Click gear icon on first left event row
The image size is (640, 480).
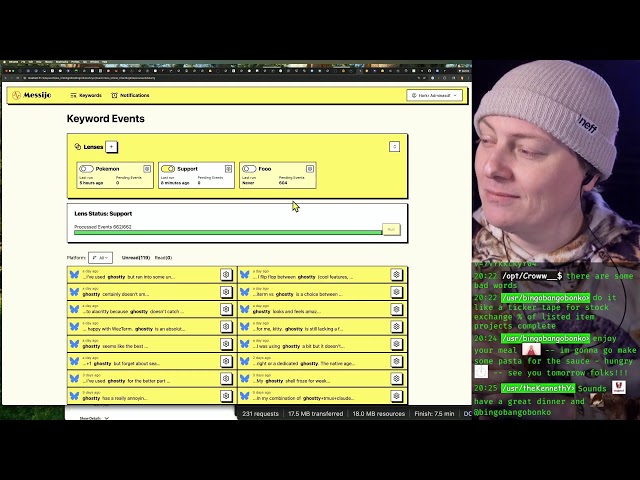226,275
